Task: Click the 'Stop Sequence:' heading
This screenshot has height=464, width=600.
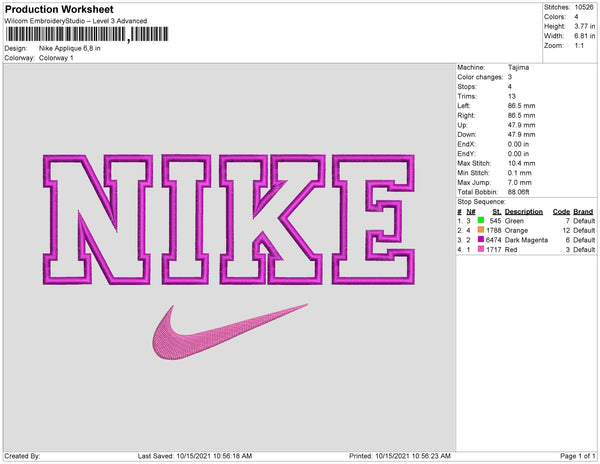Action: [x=481, y=202]
